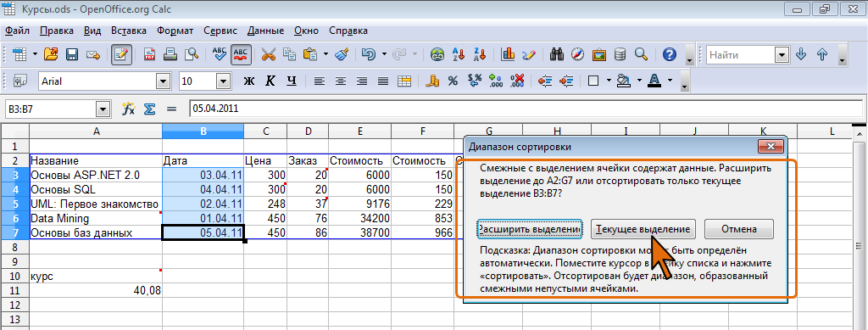The height and width of the screenshot is (330, 868).
Task: Open the Navigator compass icon
Action: [577, 54]
